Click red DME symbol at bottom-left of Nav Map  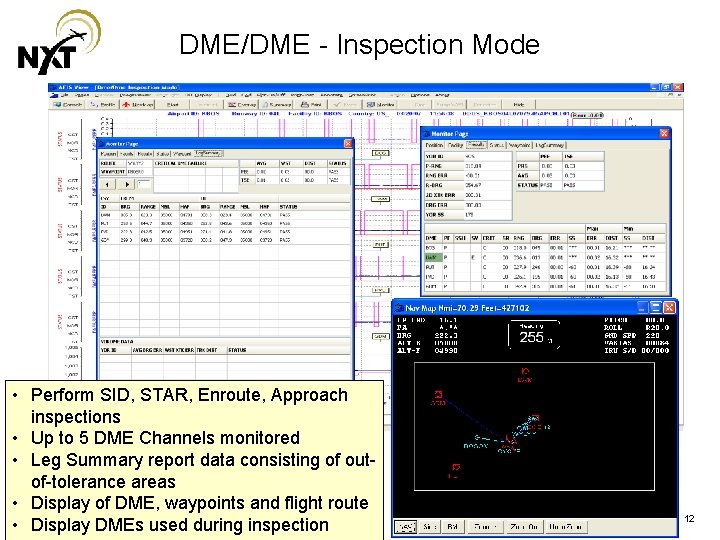pyautogui.click(x=456, y=467)
